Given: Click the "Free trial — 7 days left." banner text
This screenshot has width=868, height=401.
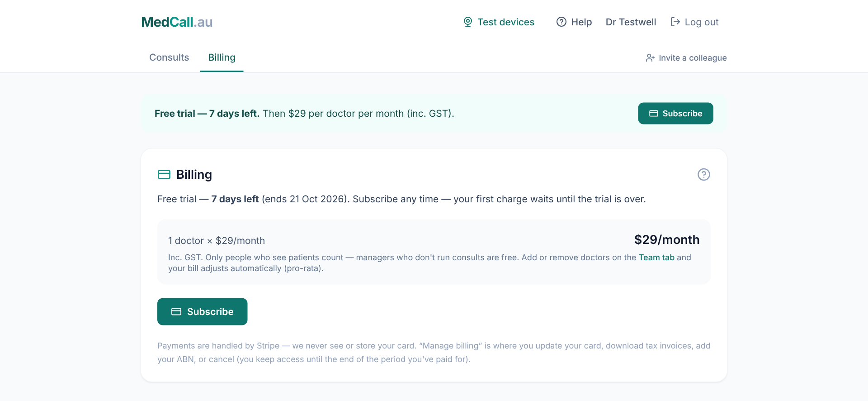Looking at the screenshot, I should (x=207, y=113).
